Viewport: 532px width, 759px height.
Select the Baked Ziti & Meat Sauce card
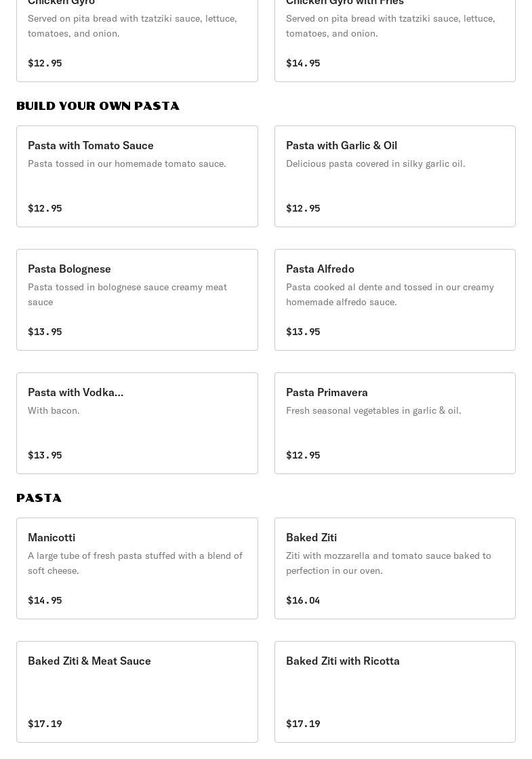(x=137, y=691)
